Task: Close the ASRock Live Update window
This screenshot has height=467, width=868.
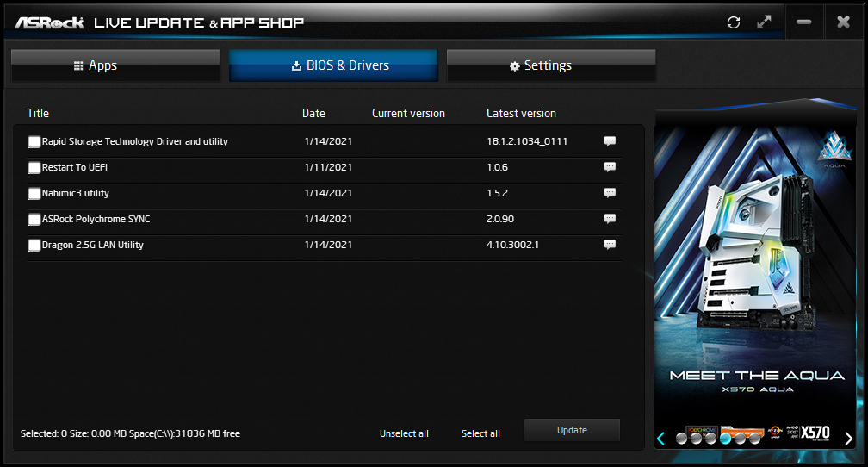Action: [843, 22]
